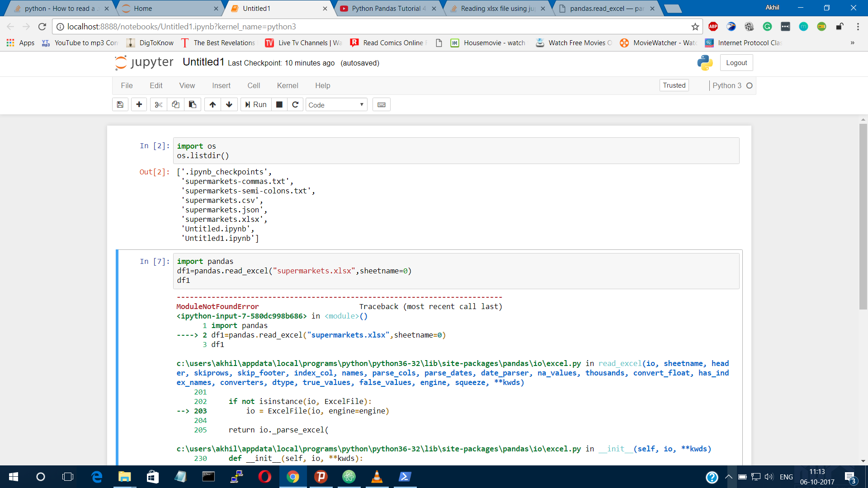The image size is (868, 488).
Task: Open Opera browser from taskbar
Action: click(x=265, y=477)
